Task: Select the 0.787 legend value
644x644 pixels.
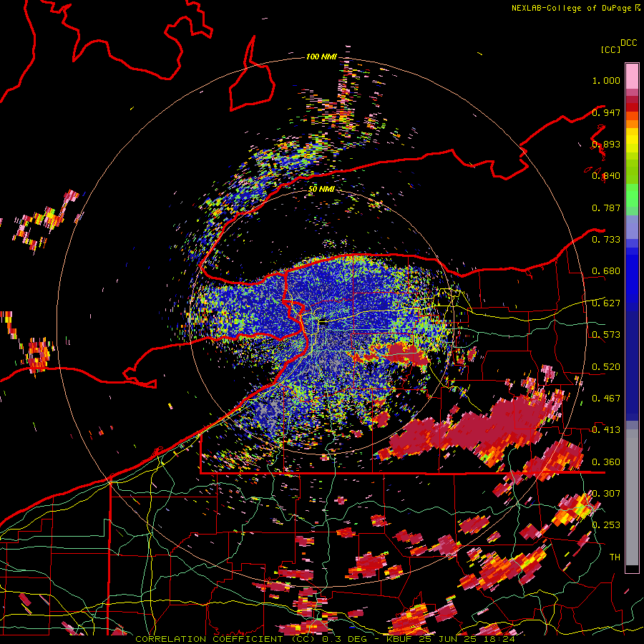Action: [x=606, y=208]
